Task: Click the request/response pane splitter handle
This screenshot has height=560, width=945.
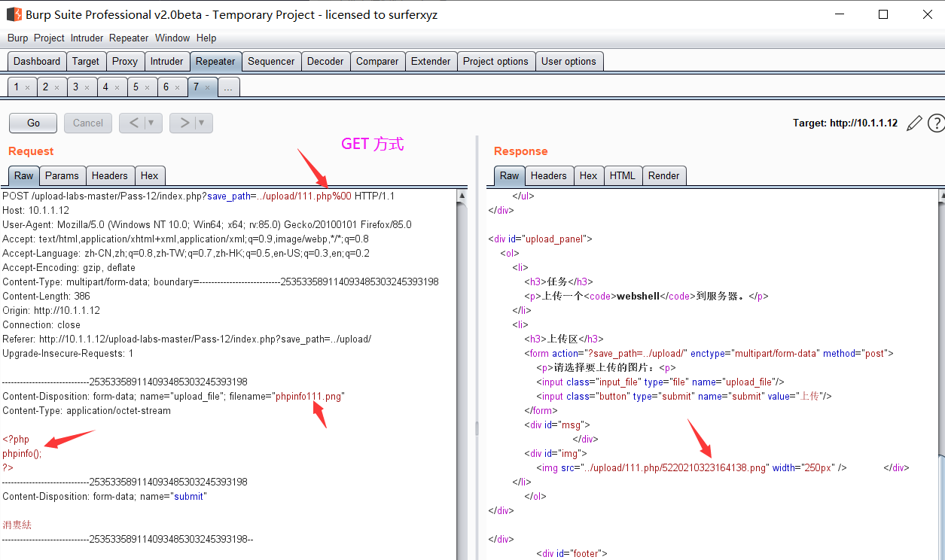Action: pyautogui.click(x=476, y=428)
